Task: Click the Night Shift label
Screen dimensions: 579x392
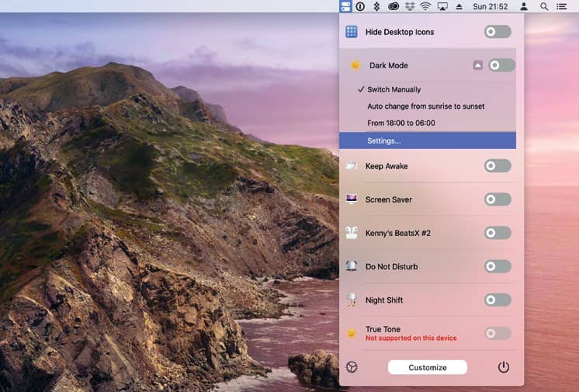Action: coord(384,300)
